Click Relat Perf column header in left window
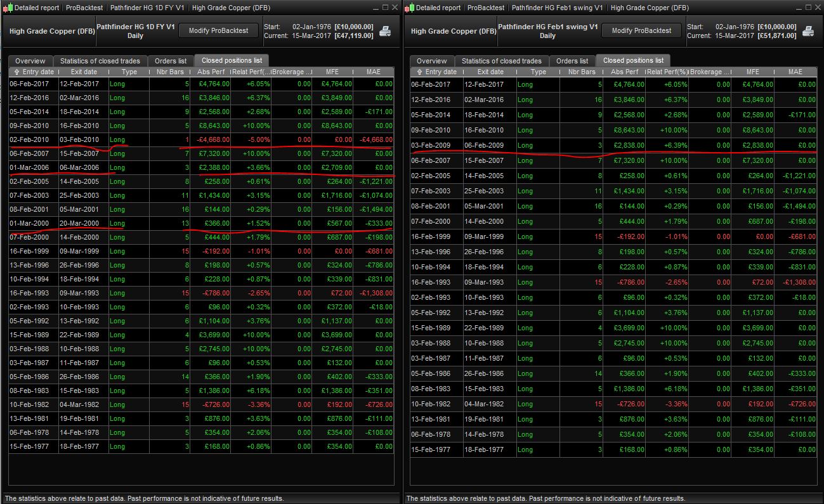The image size is (824, 504). click(x=251, y=72)
